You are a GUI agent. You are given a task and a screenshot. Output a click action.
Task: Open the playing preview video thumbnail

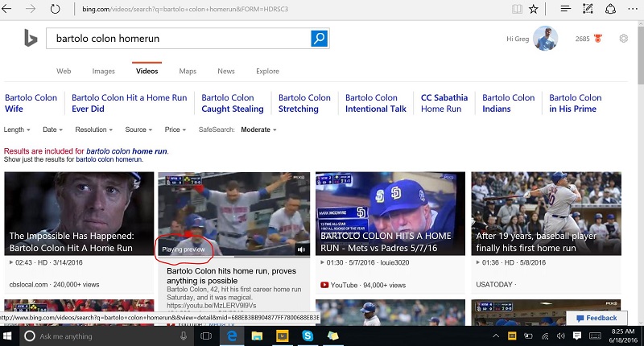(234, 214)
